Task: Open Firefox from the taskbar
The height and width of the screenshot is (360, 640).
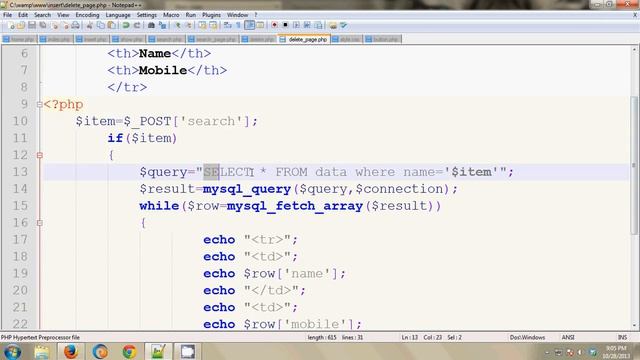Action: click(71, 351)
